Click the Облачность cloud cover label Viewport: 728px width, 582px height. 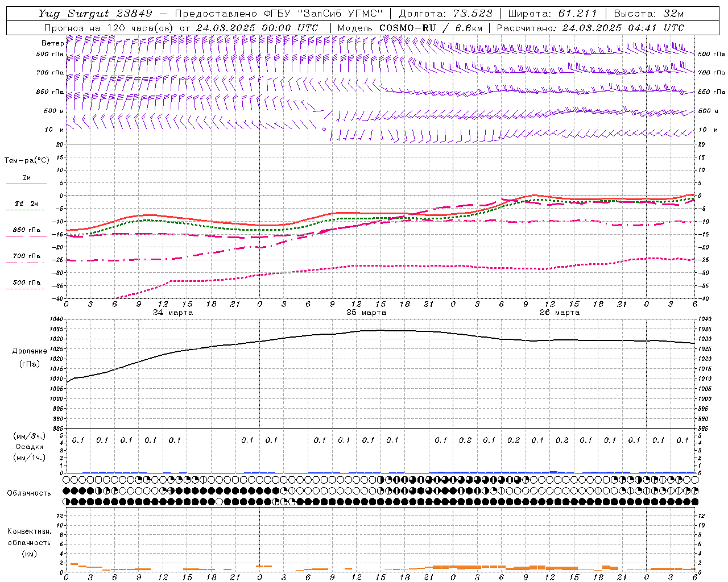[29, 493]
